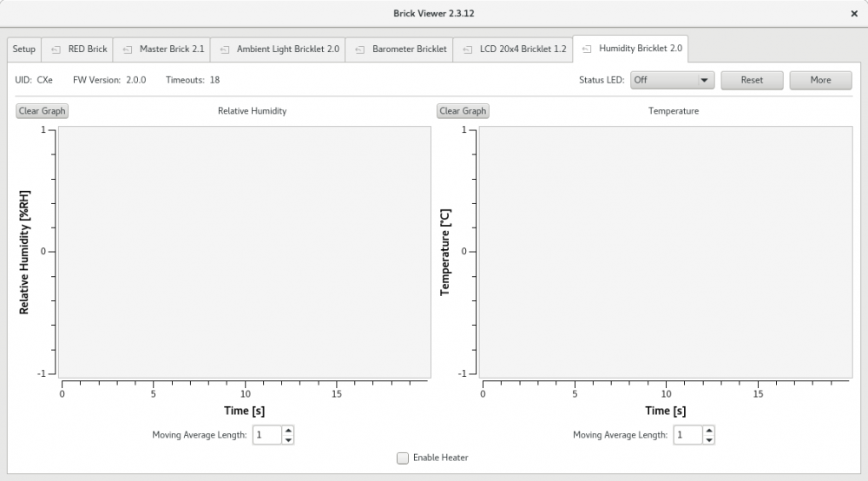868x481 pixels.
Task: Click the undock icon on Barometer Bricklet tab
Action: pyautogui.click(x=360, y=49)
